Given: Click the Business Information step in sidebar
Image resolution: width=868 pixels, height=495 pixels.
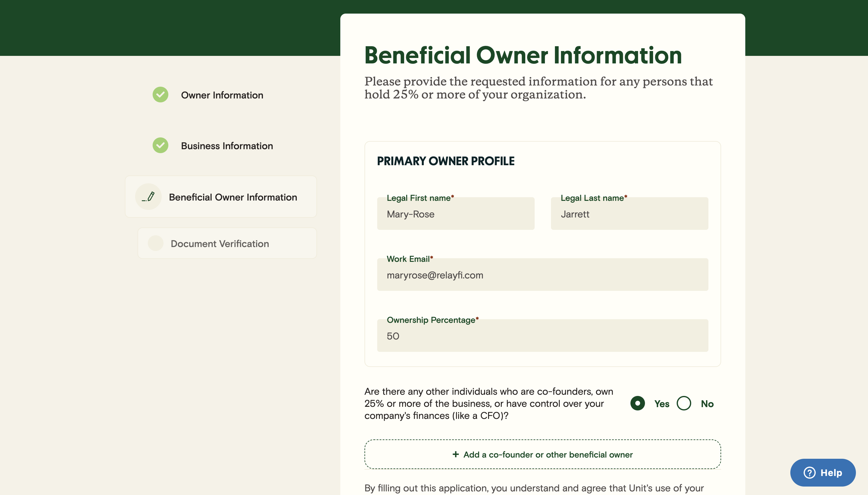Looking at the screenshot, I should (227, 145).
